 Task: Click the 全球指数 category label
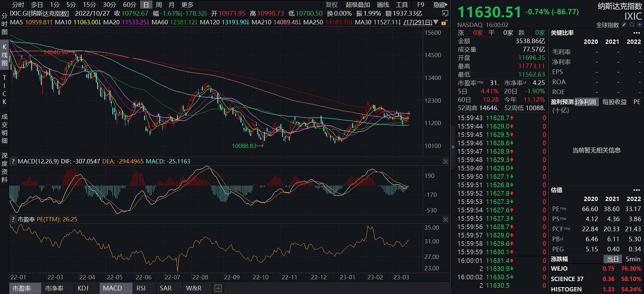(608, 24)
